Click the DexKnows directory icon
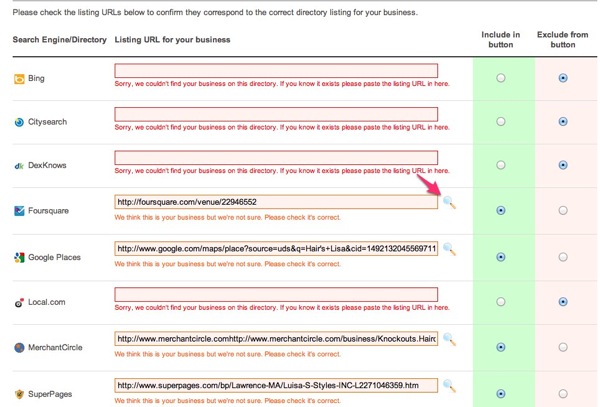Image resolution: width=600 pixels, height=407 pixels. click(x=19, y=166)
